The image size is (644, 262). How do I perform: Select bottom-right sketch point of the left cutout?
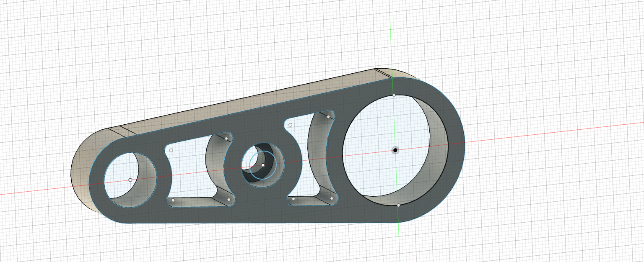pos(229,200)
